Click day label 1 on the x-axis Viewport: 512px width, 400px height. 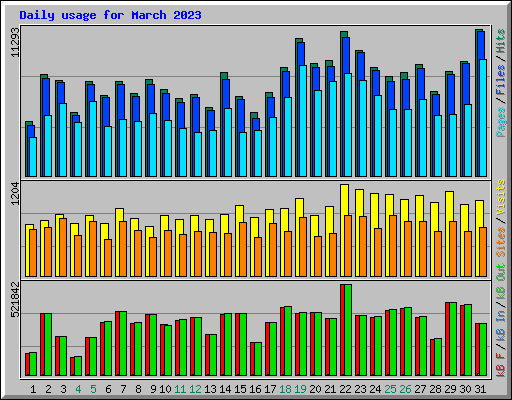pyautogui.click(x=33, y=389)
